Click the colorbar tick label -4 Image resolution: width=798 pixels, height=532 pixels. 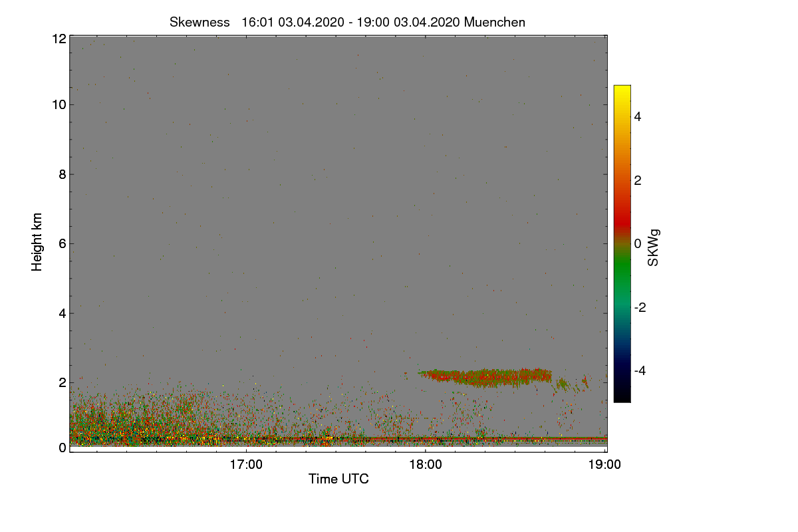(x=642, y=370)
